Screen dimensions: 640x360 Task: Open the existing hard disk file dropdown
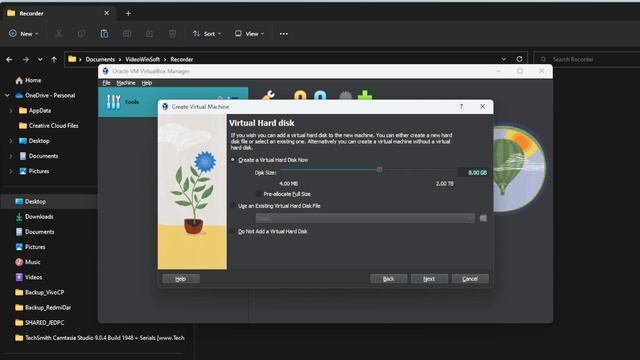pyautogui.click(x=365, y=218)
